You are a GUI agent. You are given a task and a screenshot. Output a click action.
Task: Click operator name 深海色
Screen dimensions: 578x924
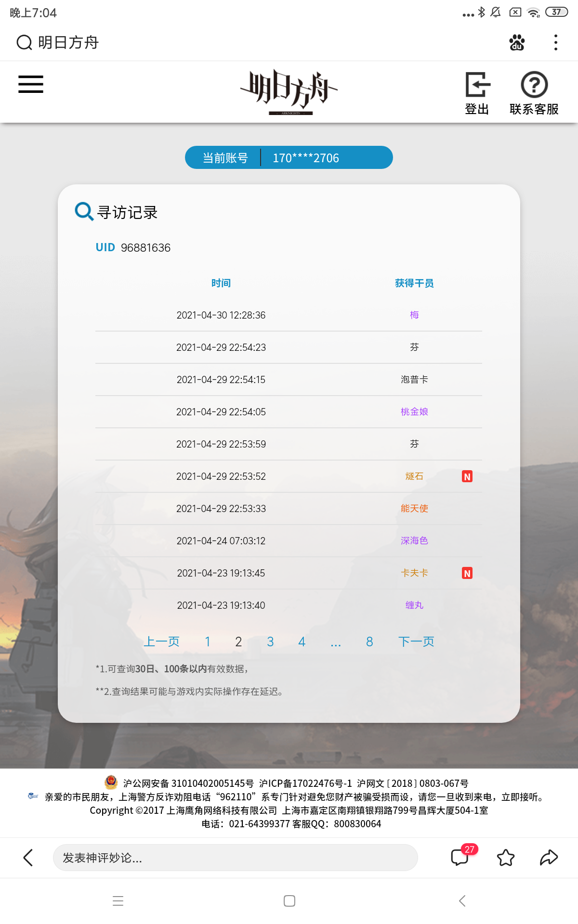(x=414, y=540)
